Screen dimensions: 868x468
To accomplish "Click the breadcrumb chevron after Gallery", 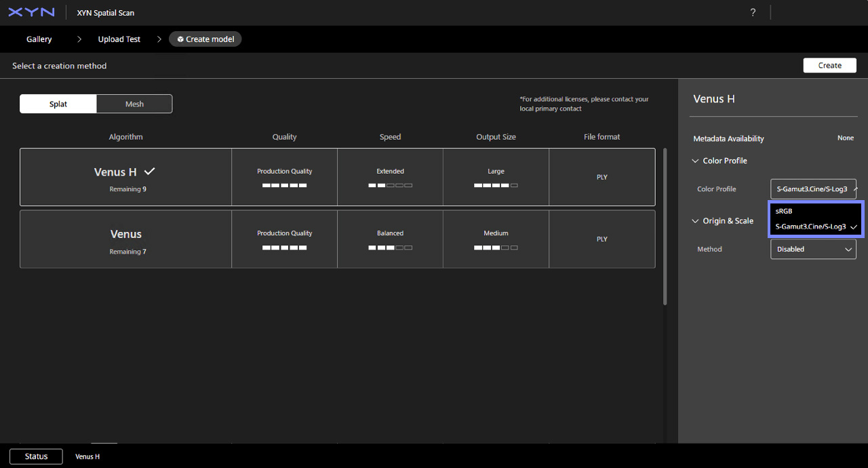I will click(x=79, y=39).
